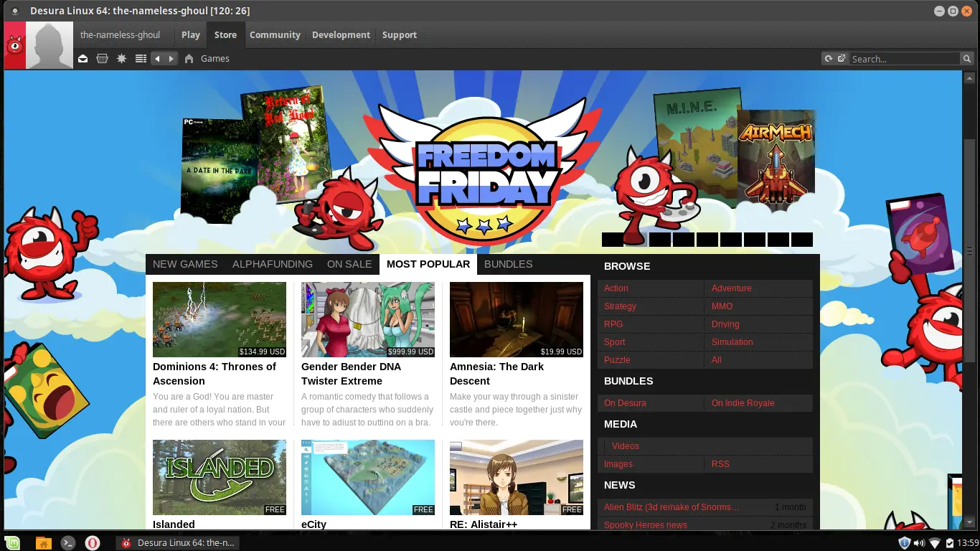980x551 pixels.
Task: Open the shopping basket cart icon
Action: [x=102, y=59]
